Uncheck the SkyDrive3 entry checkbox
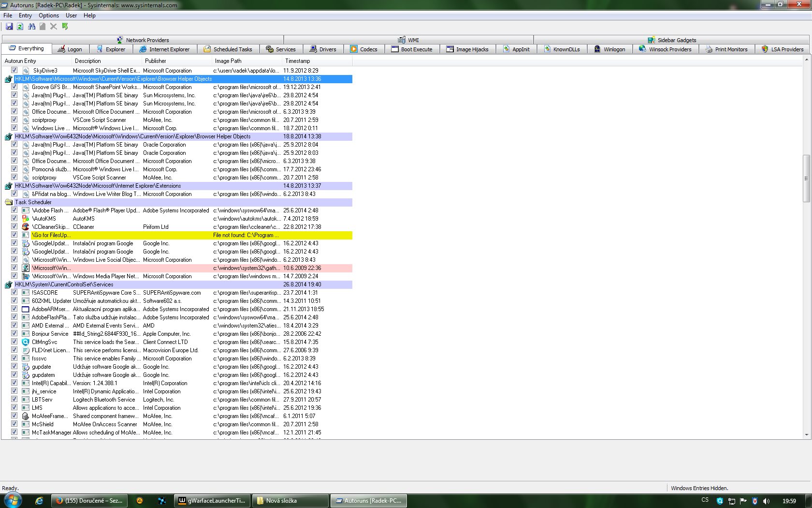The height and width of the screenshot is (508, 812). (x=14, y=71)
